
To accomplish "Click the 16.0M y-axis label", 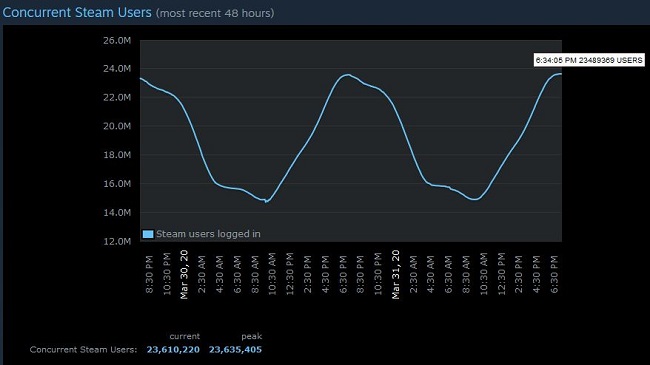I will 117,184.
